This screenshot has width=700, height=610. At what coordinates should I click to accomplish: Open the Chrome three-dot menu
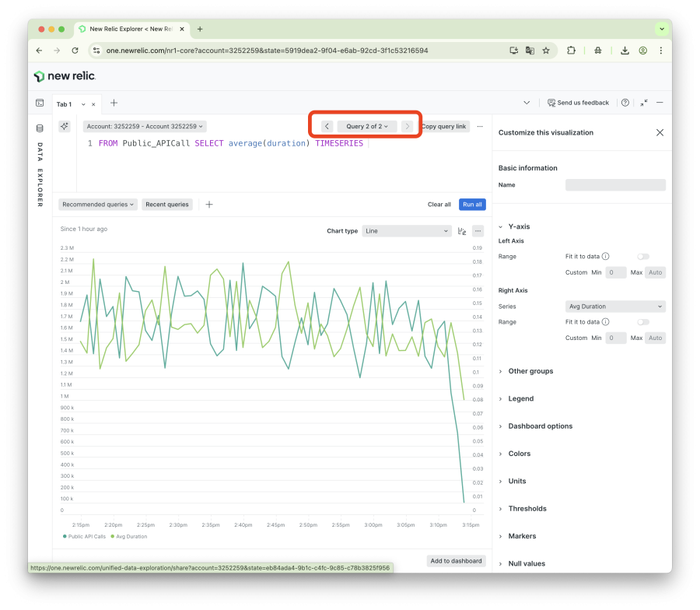[x=660, y=51]
